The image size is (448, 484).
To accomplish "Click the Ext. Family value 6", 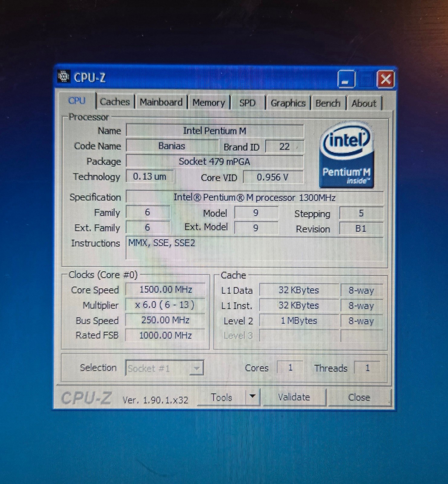I will (x=148, y=227).
